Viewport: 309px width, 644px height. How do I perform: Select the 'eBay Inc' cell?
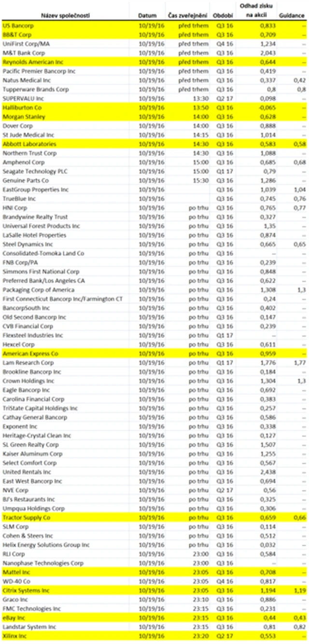65,618
